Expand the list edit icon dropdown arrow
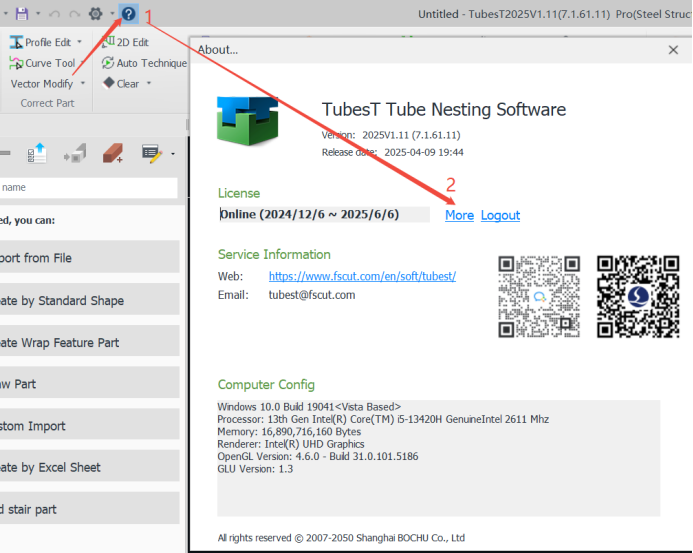The height and width of the screenshot is (553, 693). pyautogui.click(x=173, y=154)
